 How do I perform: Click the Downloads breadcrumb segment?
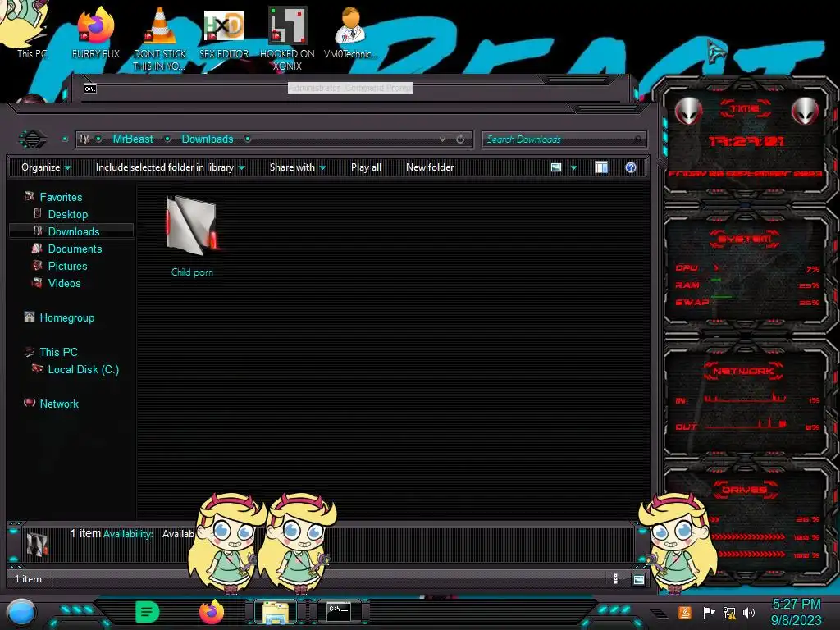(208, 139)
